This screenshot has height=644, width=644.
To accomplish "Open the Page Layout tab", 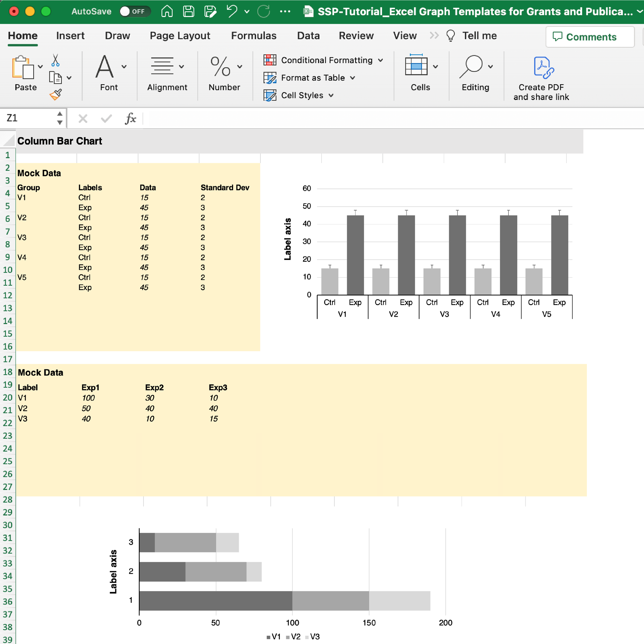I will coord(180,36).
